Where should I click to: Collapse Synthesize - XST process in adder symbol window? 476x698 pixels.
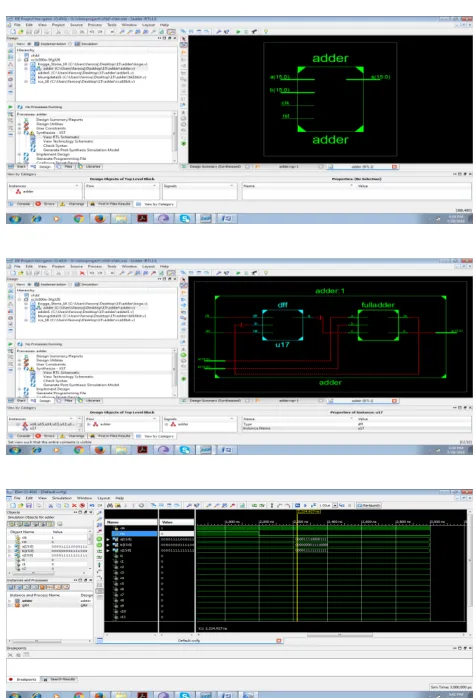19,133
